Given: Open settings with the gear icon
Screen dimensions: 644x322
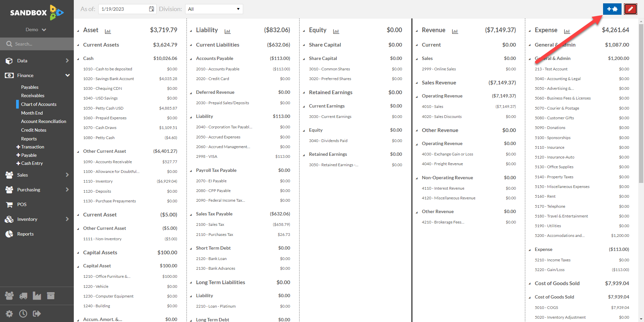Looking at the screenshot, I should coord(9,314).
